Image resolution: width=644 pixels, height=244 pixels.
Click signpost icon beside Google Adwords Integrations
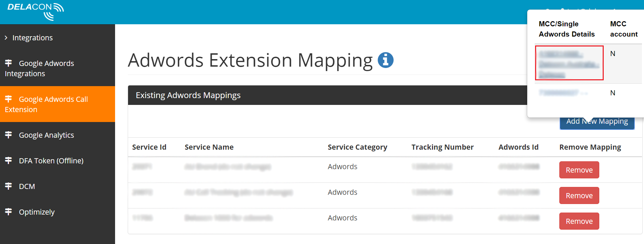(x=9, y=63)
